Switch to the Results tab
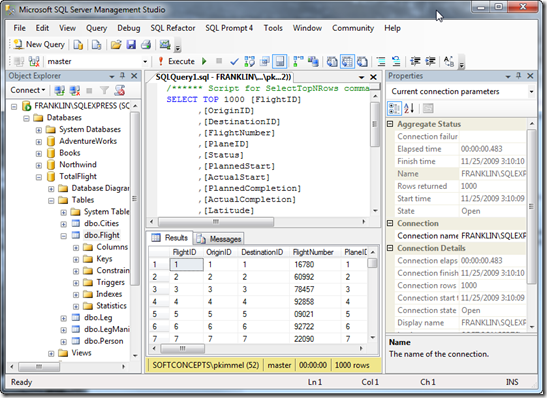 coord(170,238)
